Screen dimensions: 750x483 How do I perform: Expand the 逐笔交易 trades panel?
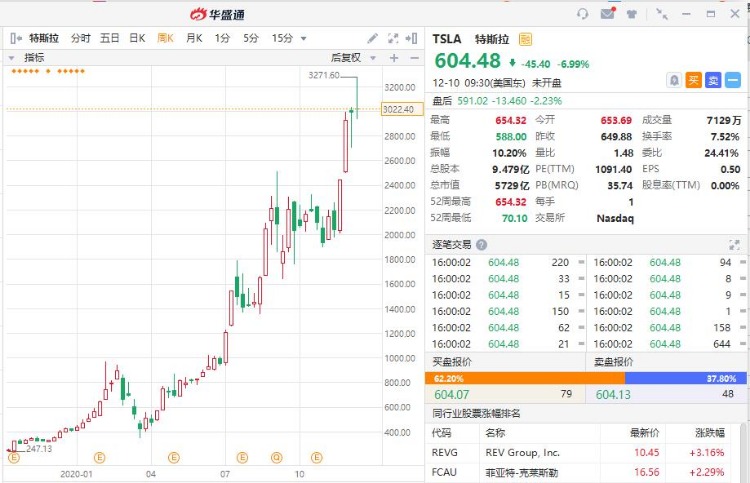click(734, 245)
